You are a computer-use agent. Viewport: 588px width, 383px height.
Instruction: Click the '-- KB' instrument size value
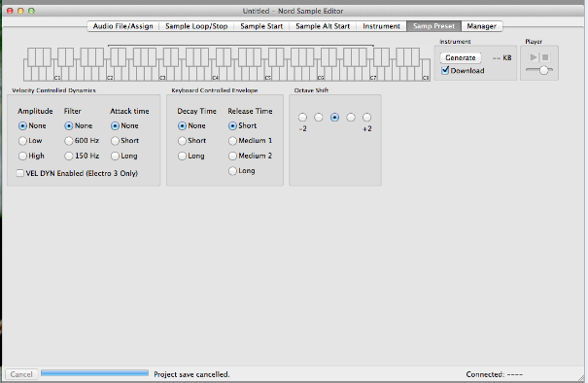tap(502, 57)
